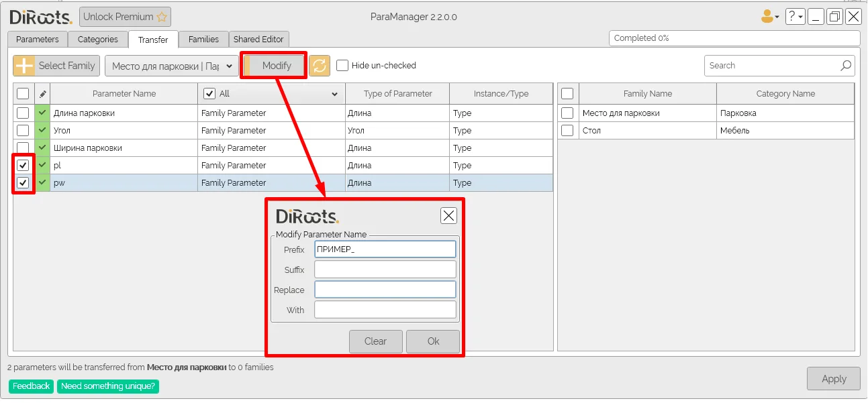The height and width of the screenshot is (403, 868).
Task: Click green checkmark beside Угол parameter
Action: (x=42, y=130)
